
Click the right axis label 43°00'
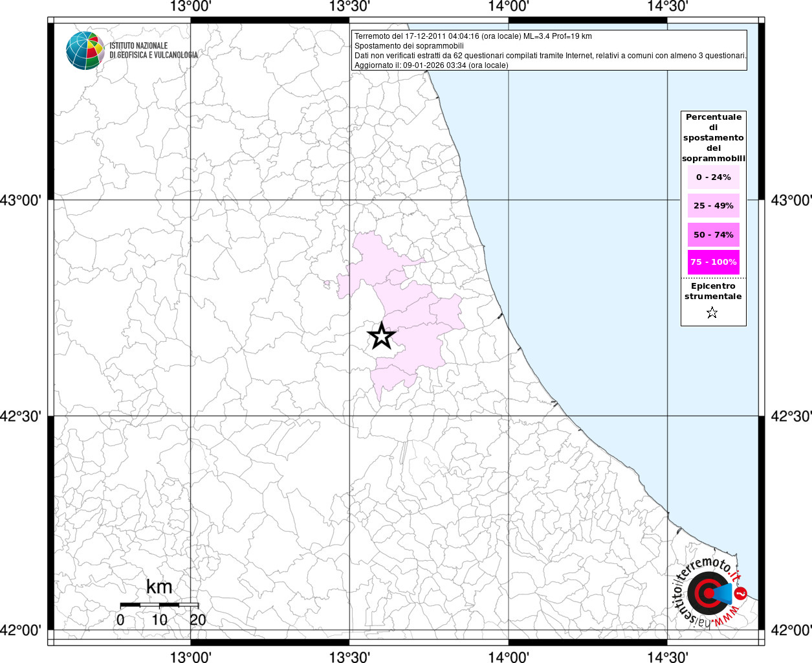click(791, 200)
